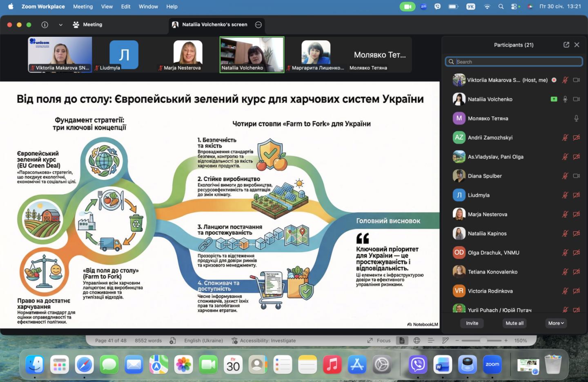Open the meeting information icon
Image resolution: width=588 pixels, height=382 pixels.
45,25
